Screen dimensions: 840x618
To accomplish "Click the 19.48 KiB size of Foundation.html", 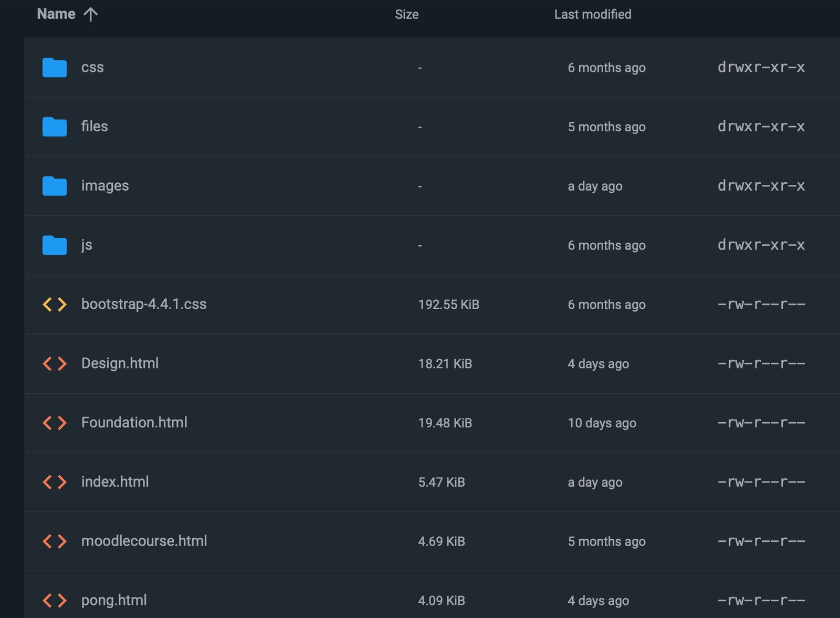I will [x=445, y=423].
